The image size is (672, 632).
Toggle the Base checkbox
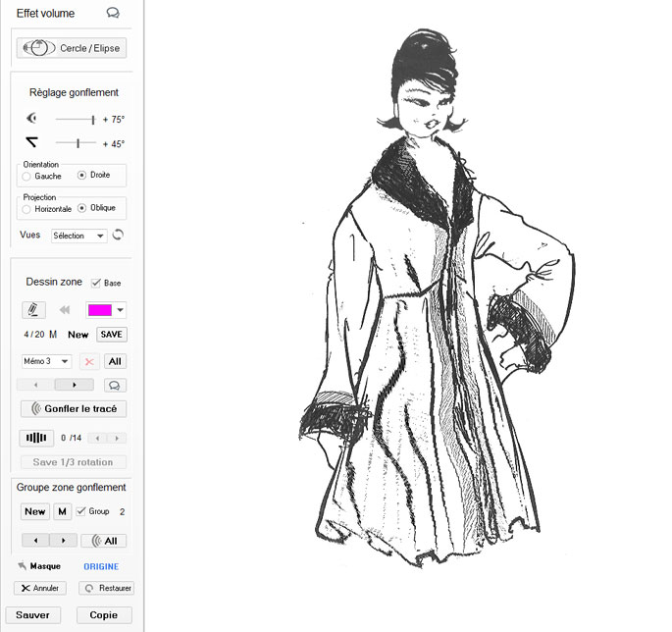(96, 283)
